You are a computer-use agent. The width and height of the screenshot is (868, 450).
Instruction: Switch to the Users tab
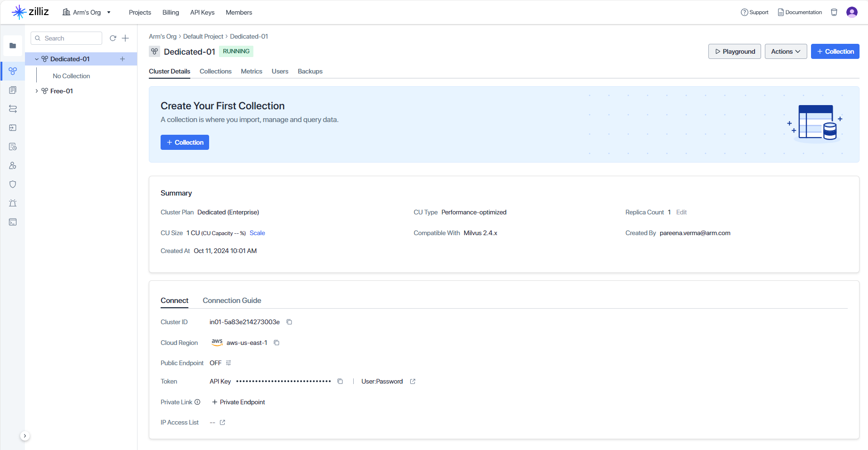click(x=280, y=71)
